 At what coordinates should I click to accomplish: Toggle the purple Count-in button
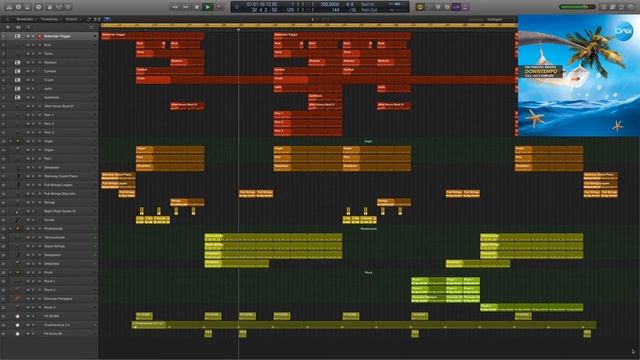coord(456,7)
